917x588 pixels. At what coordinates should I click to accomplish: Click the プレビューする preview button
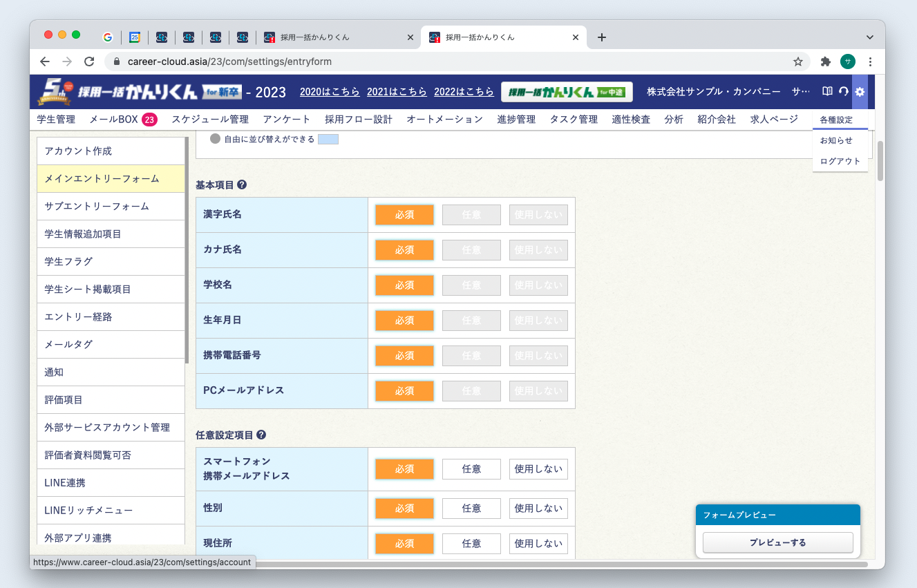coord(777,542)
